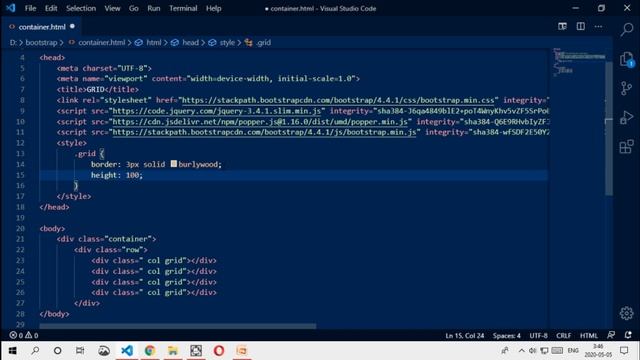Click the volume speaker tray icon

pos(532,351)
